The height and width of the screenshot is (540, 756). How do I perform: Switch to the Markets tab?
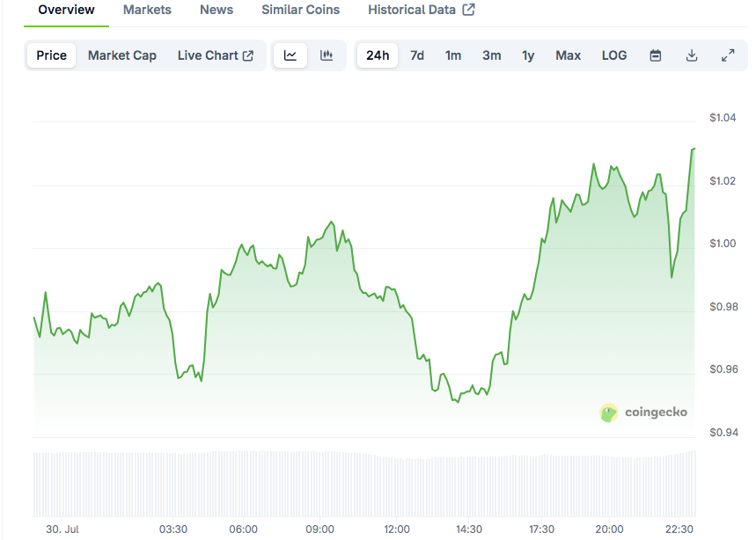point(147,11)
